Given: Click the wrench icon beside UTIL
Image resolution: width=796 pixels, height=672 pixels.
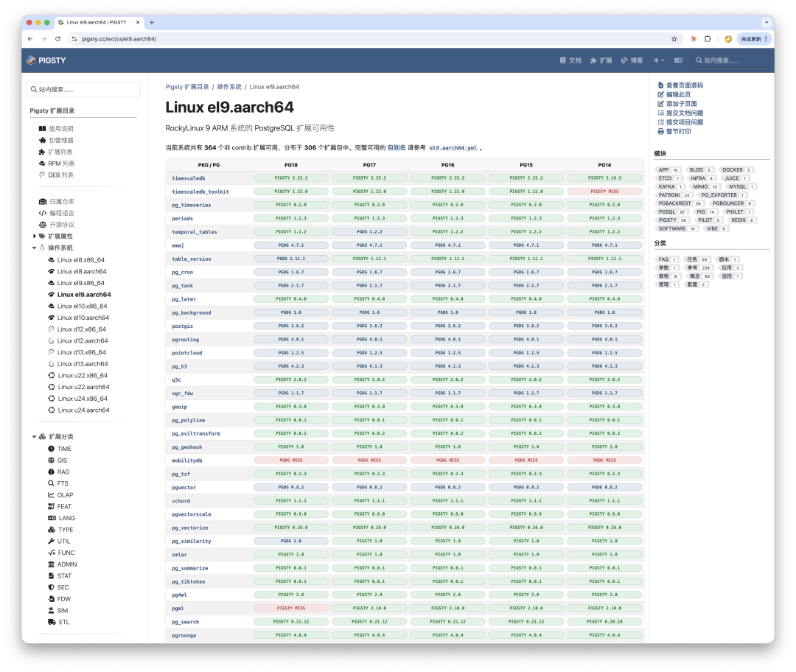Looking at the screenshot, I should 52,541.
